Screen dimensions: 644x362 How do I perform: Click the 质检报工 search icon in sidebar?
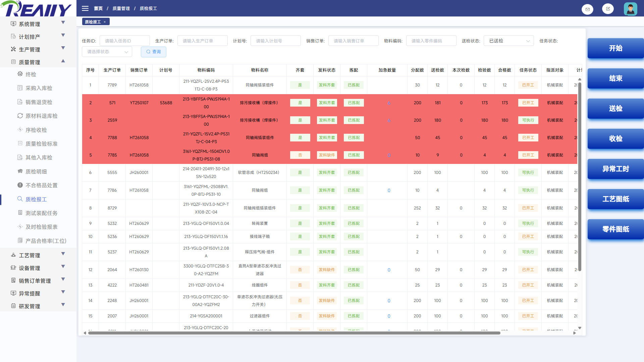point(20,199)
